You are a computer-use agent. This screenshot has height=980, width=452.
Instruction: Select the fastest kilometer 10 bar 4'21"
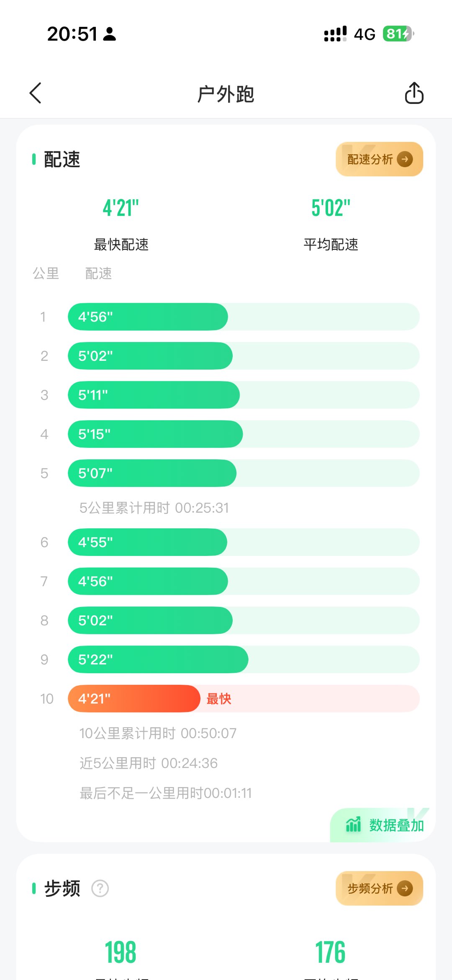(x=134, y=699)
